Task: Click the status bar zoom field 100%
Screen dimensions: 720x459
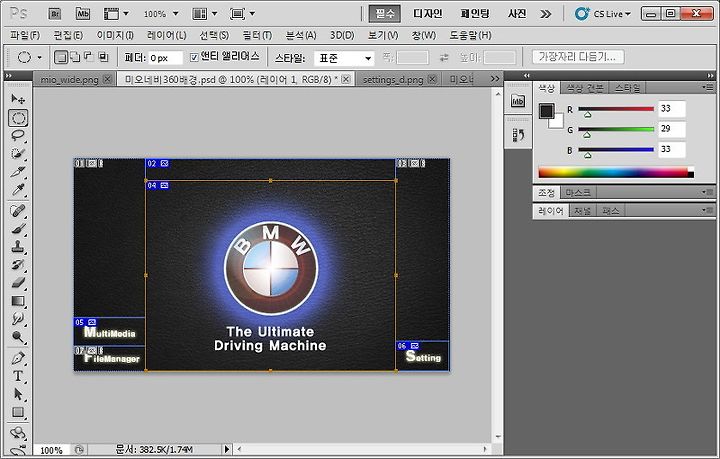Action: pyautogui.click(x=51, y=450)
